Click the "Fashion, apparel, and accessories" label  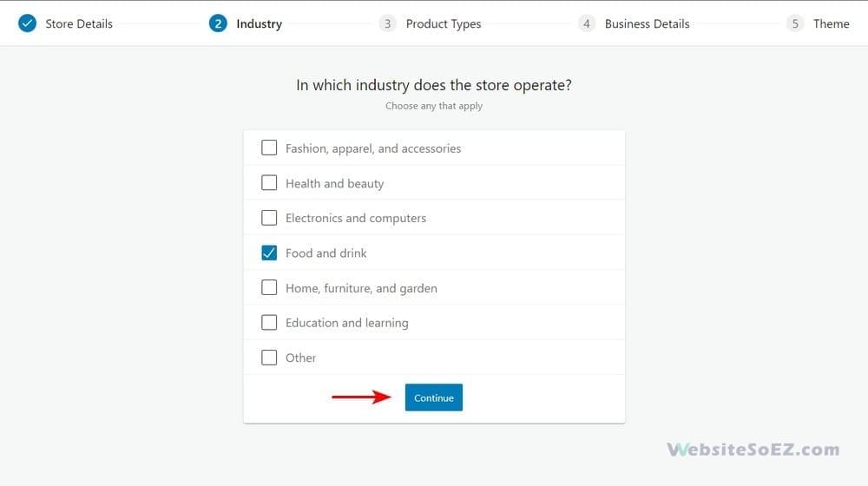pos(373,148)
